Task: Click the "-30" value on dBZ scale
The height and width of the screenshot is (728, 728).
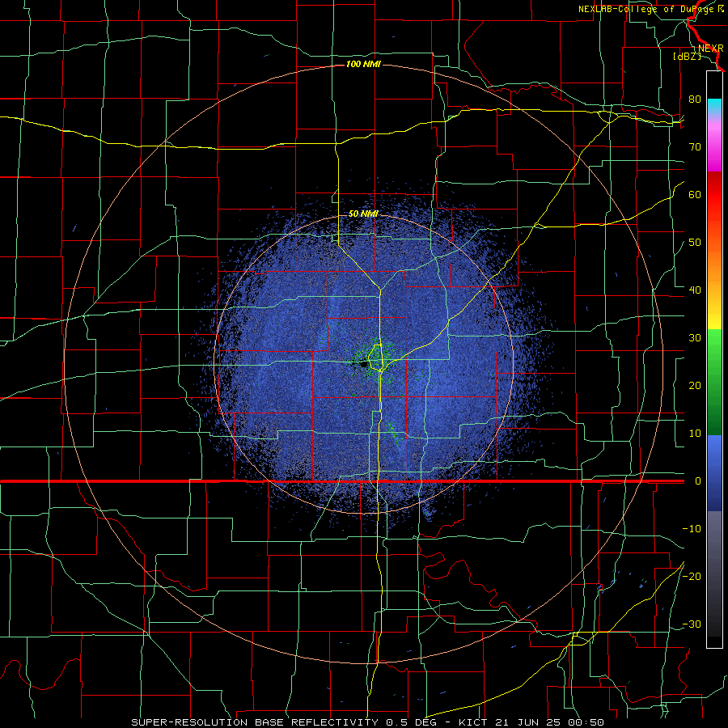Action: click(x=692, y=624)
